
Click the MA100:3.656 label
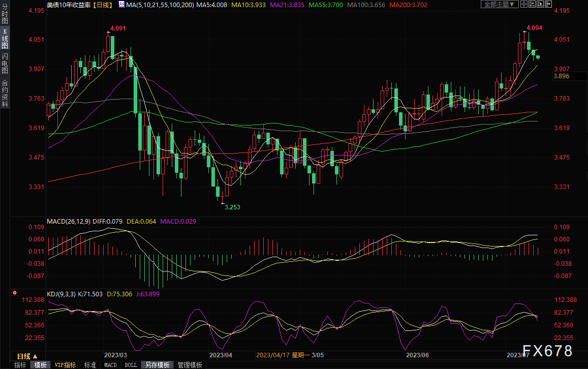coord(366,5)
